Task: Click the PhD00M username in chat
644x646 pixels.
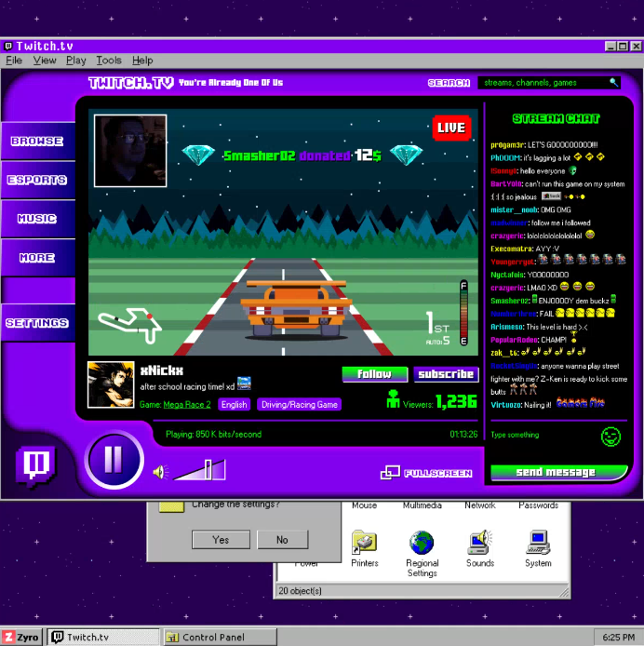Action: coord(505,158)
